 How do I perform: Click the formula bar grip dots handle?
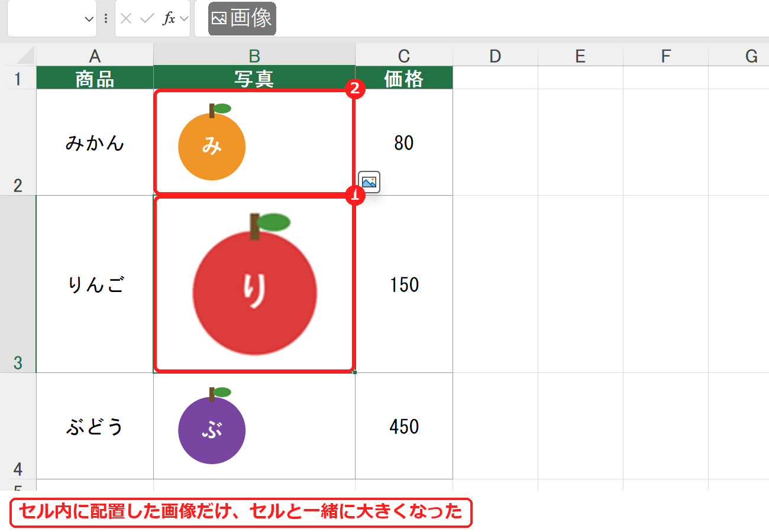pos(106,18)
